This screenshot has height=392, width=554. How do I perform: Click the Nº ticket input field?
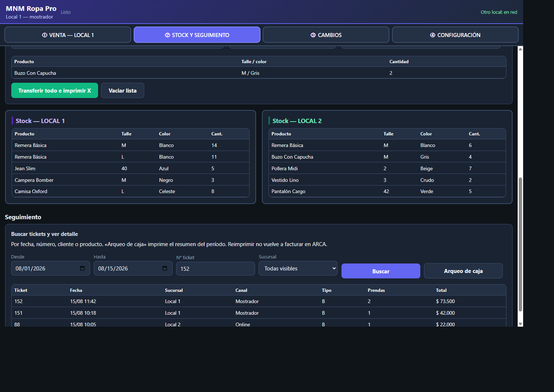point(215,269)
